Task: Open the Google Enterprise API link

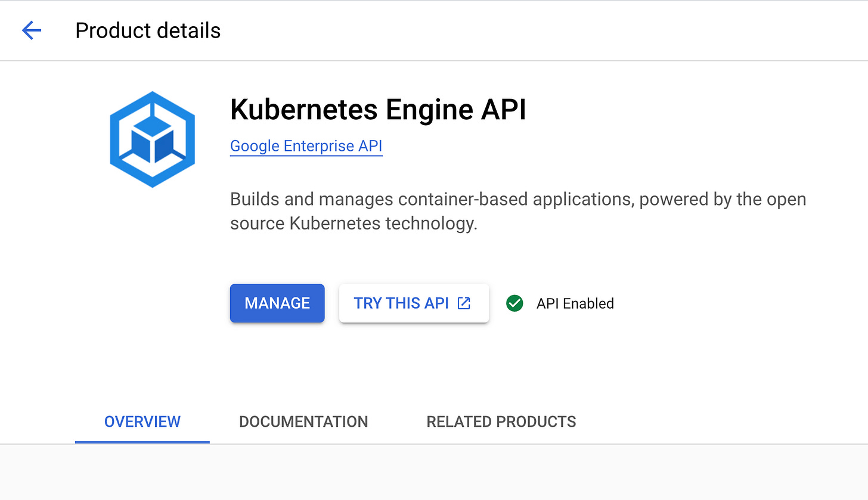Action: coord(306,146)
